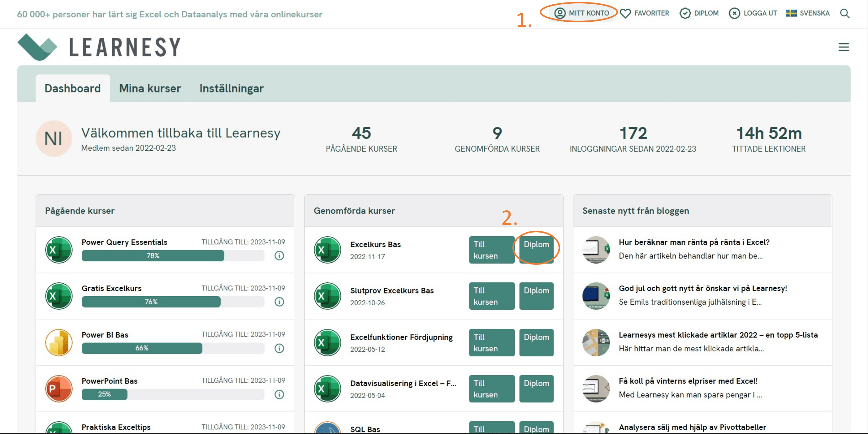Screen dimensions: 868x434
Task: Click Mitt Konto in top bar
Action: 582,14
